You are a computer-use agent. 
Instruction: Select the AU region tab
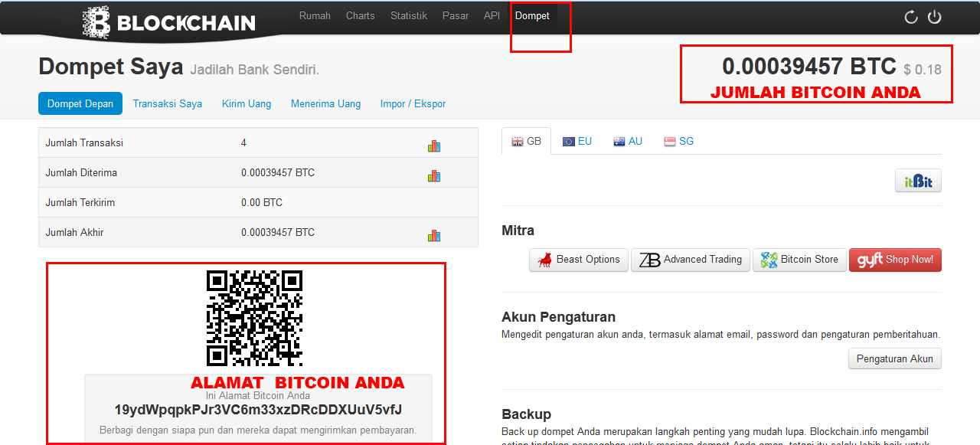point(627,141)
